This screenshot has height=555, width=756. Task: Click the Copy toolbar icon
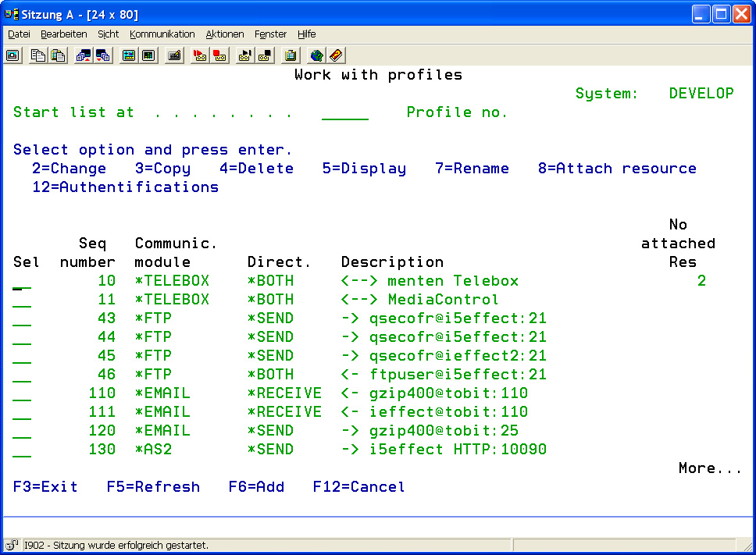(x=38, y=55)
